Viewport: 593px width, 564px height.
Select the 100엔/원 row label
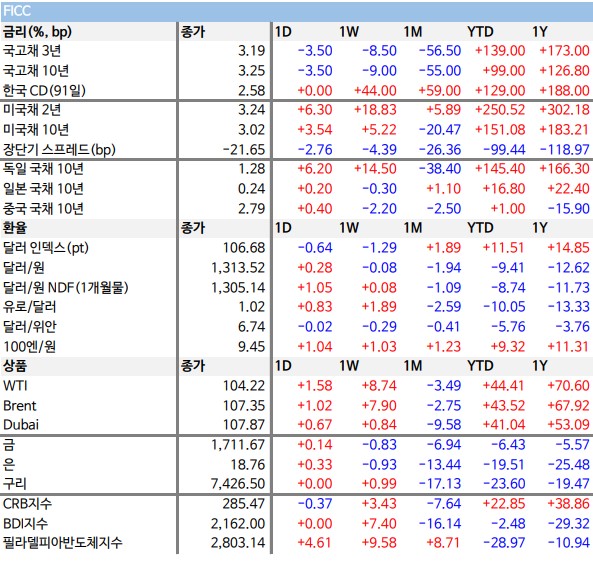coord(29,346)
